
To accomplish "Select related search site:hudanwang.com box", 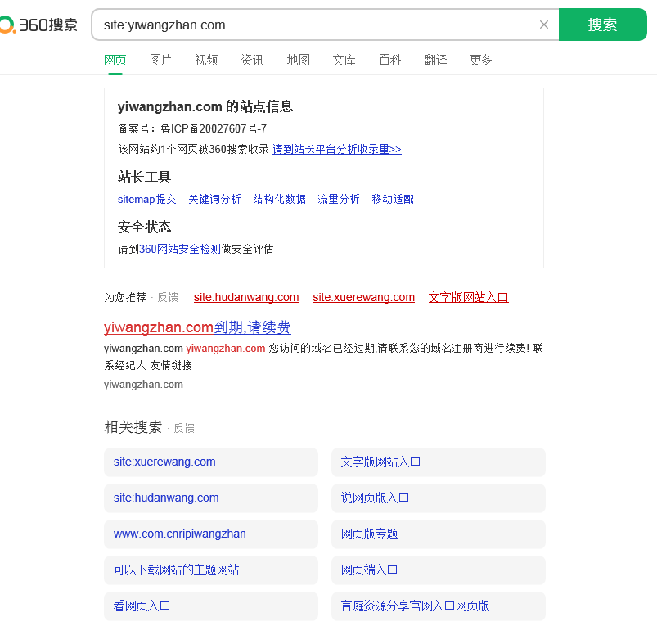I will (211, 498).
